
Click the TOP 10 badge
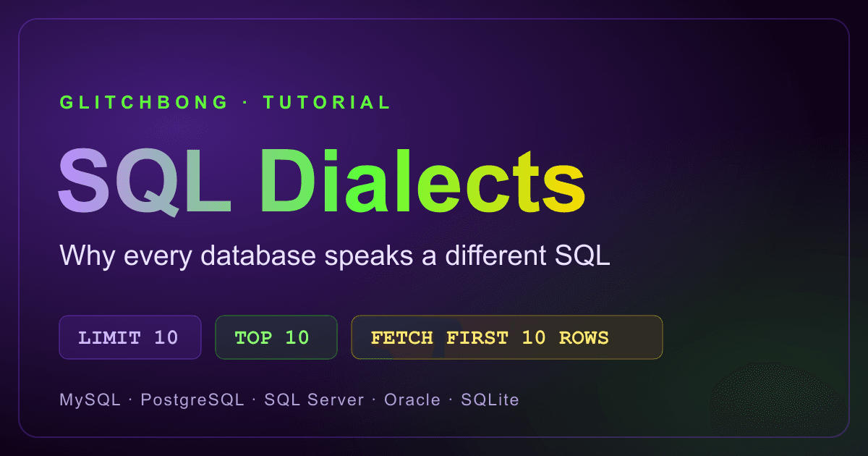pyautogui.click(x=276, y=337)
